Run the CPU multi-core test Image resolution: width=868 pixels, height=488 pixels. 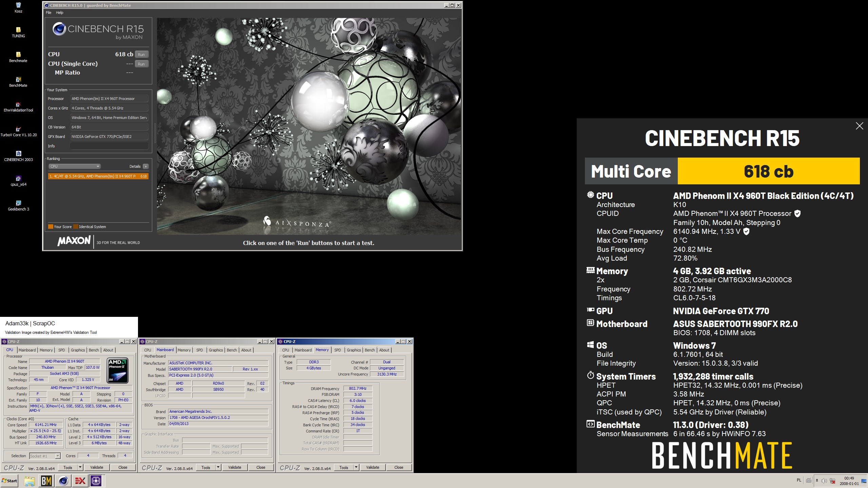(141, 54)
